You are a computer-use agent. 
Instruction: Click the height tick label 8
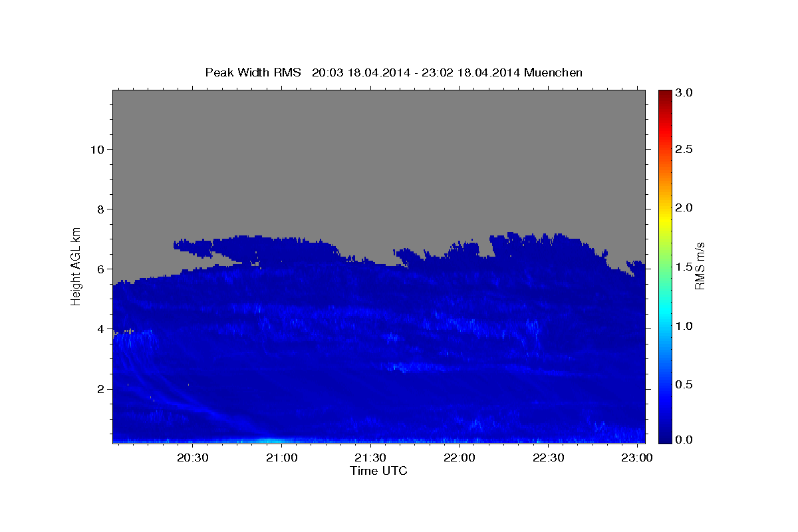tap(101, 209)
